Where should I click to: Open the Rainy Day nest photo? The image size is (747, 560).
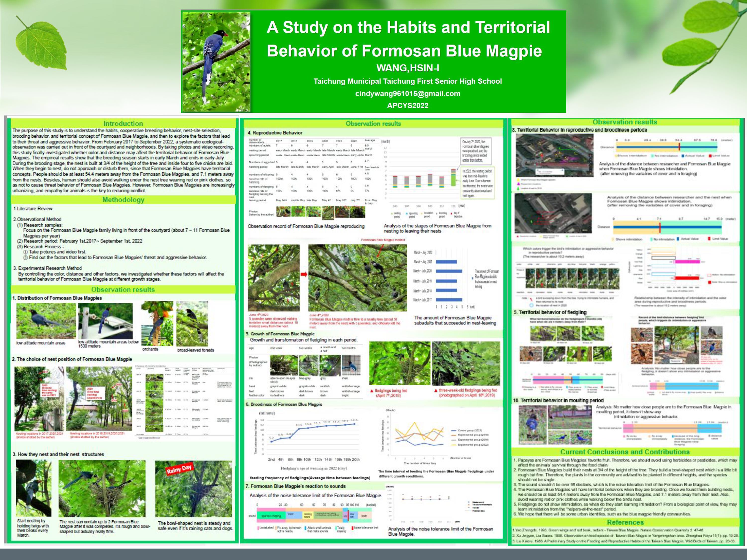pyautogui.click(x=193, y=488)
